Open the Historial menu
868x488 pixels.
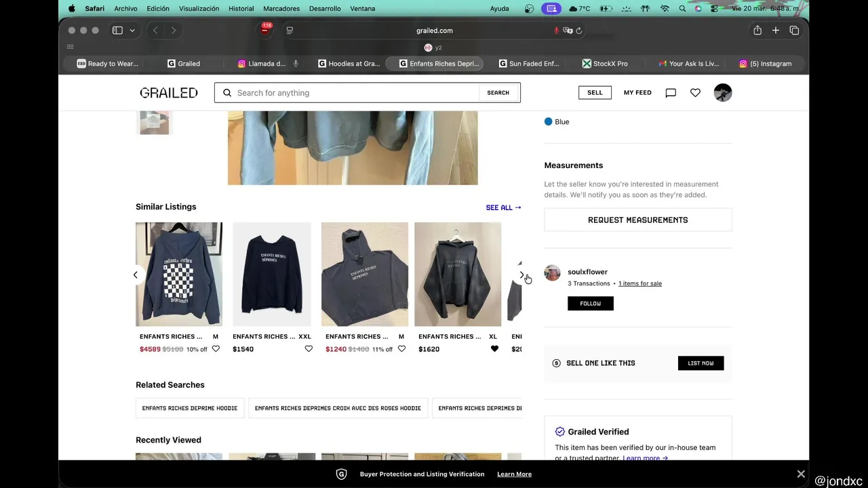point(241,8)
